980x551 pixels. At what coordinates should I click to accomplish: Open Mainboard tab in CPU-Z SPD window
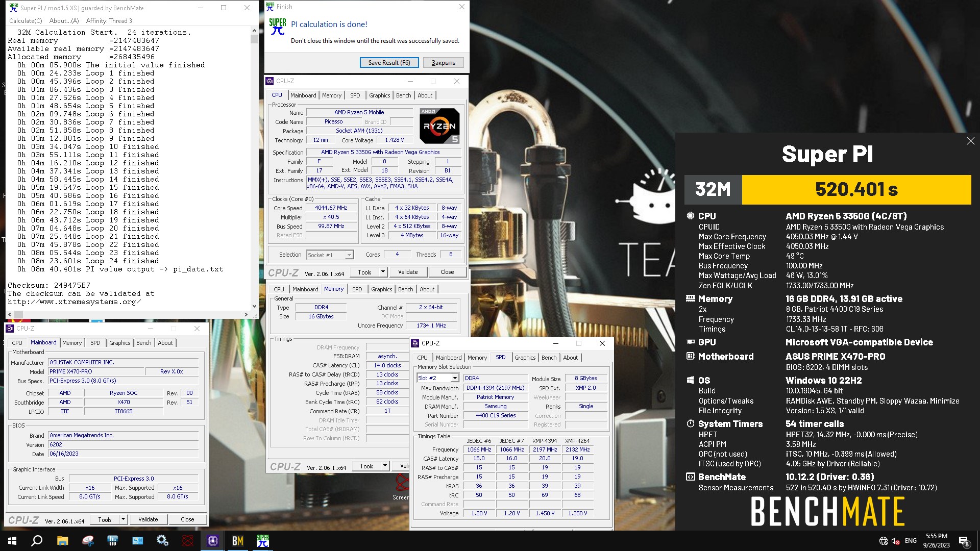449,358
